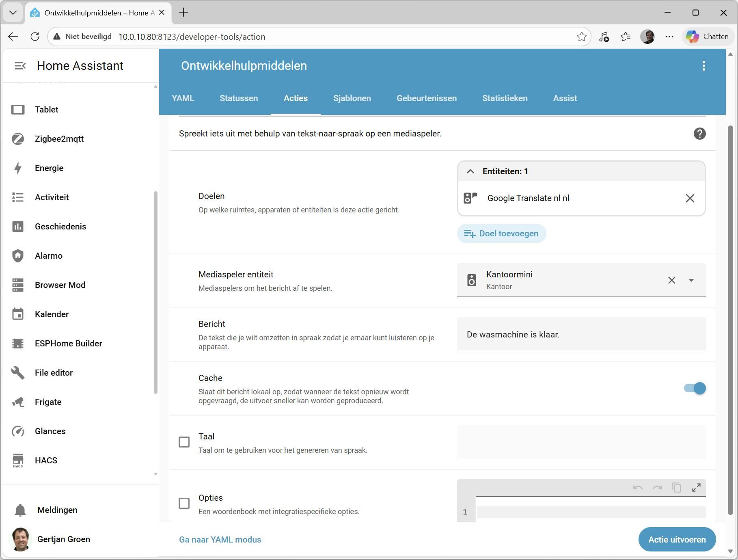
Task: Toggle the Cache switch off
Action: click(695, 388)
